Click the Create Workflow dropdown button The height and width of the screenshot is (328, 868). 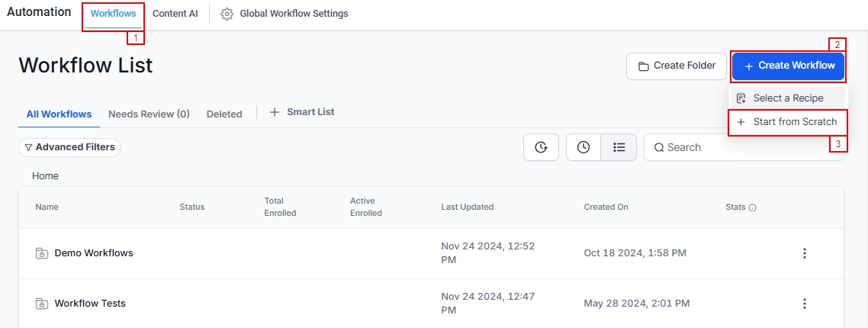click(789, 66)
